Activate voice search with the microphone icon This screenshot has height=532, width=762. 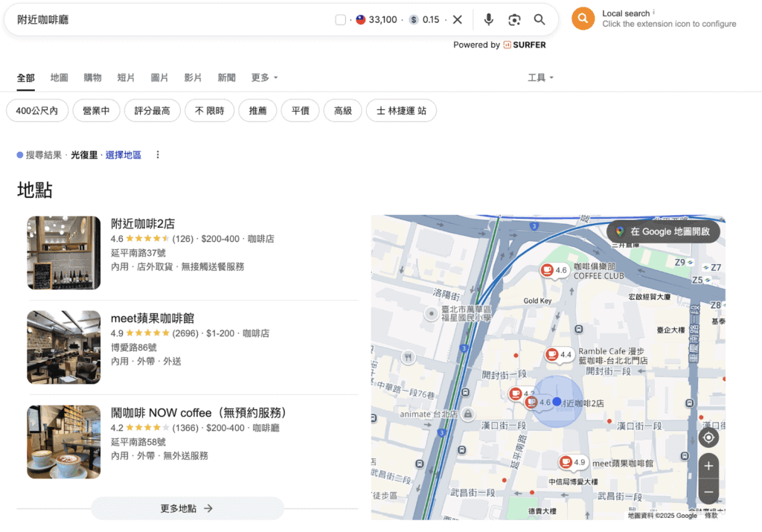point(488,19)
